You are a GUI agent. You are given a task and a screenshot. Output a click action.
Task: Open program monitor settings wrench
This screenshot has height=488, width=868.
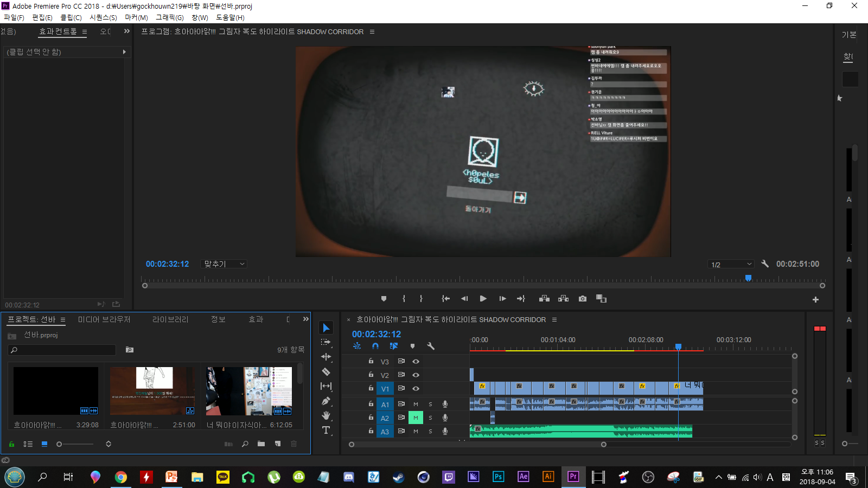point(765,264)
